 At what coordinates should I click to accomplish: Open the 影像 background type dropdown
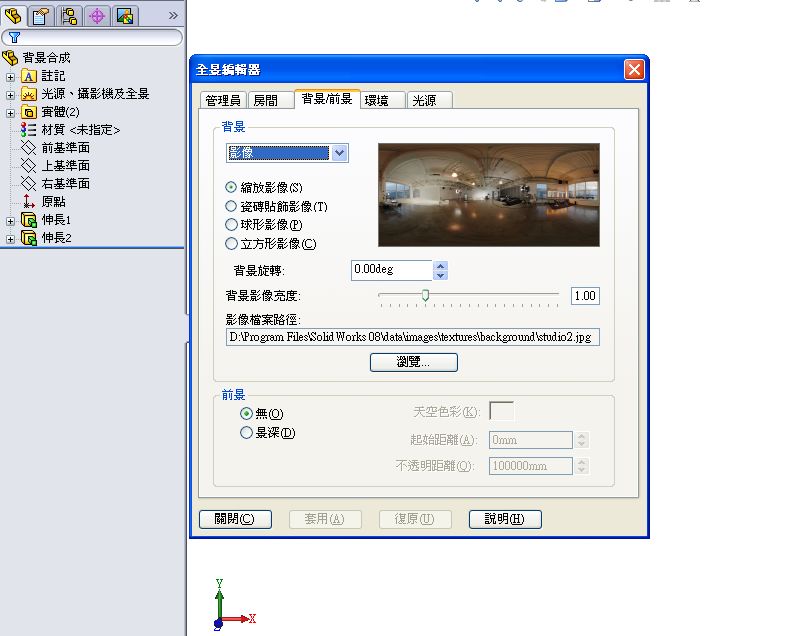[287, 153]
